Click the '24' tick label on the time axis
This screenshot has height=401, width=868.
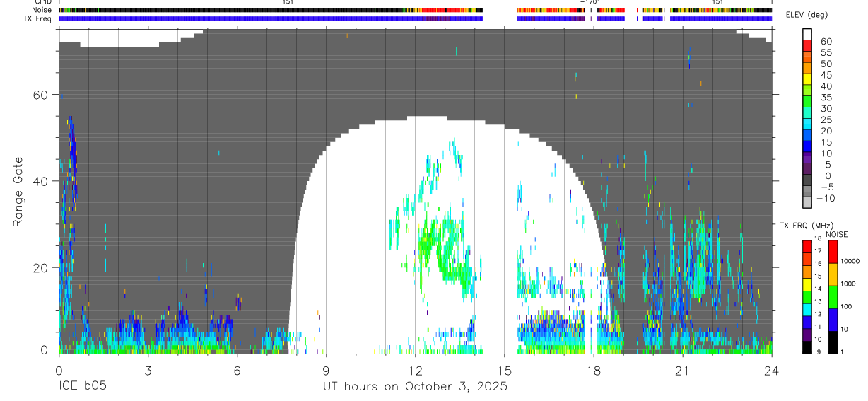pyautogui.click(x=772, y=371)
